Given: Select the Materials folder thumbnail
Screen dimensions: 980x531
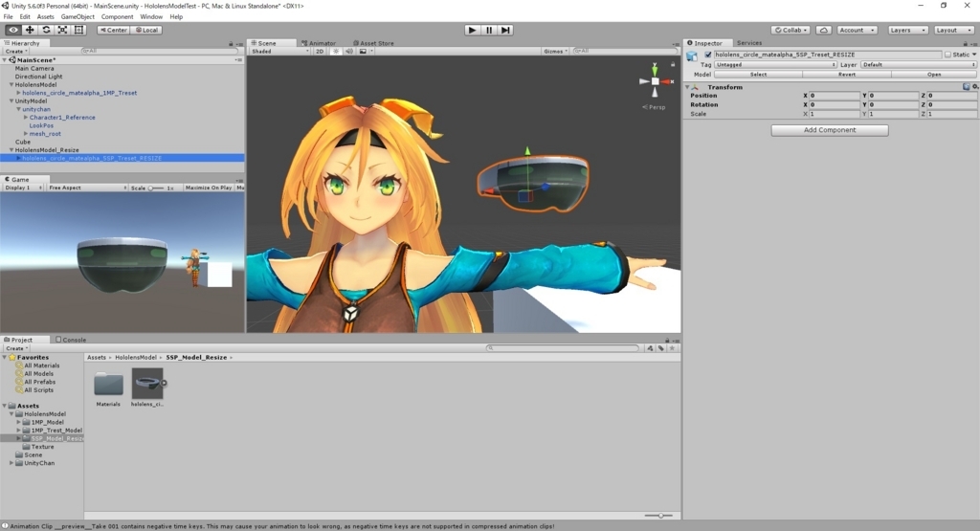Looking at the screenshot, I should pos(109,384).
